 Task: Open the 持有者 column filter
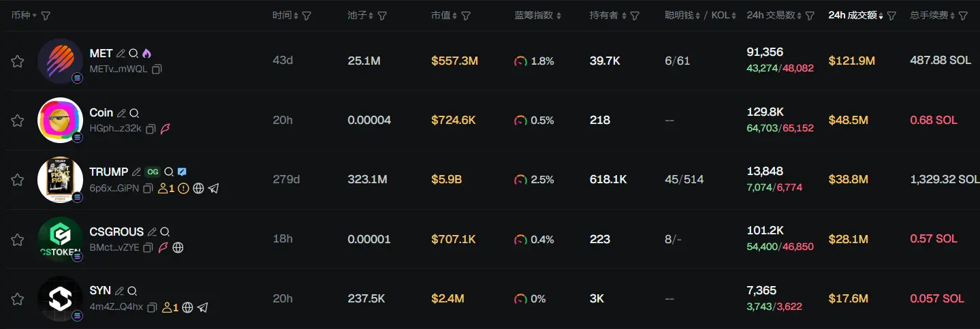[635, 16]
